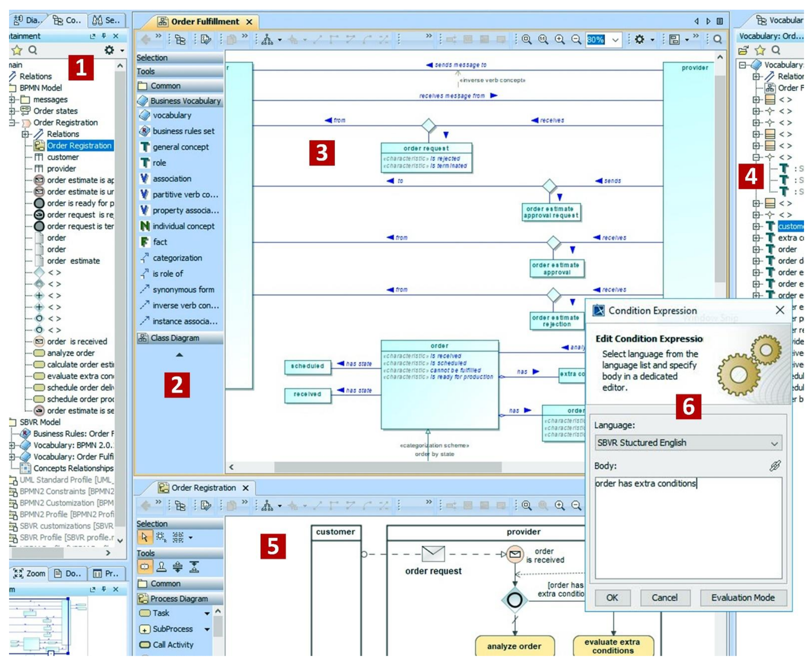The image size is (812, 665).
Task: Select the individual concept tool
Action: click(183, 227)
